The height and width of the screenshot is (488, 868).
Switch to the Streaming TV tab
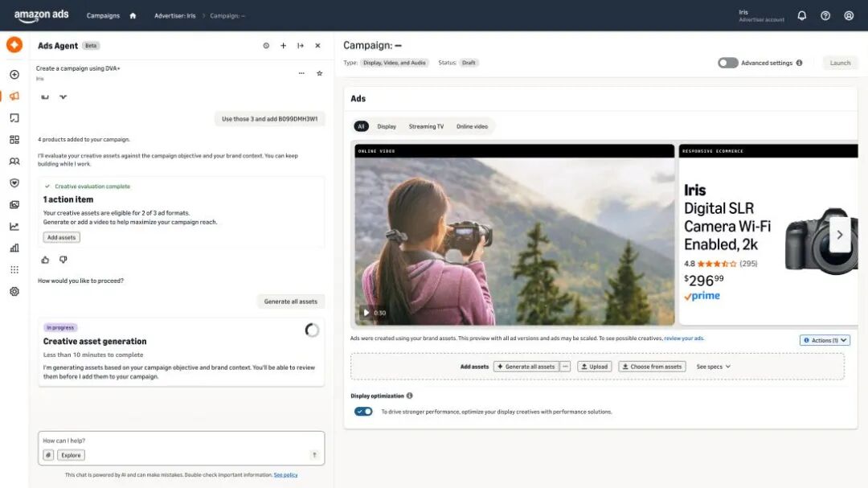click(426, 126)
